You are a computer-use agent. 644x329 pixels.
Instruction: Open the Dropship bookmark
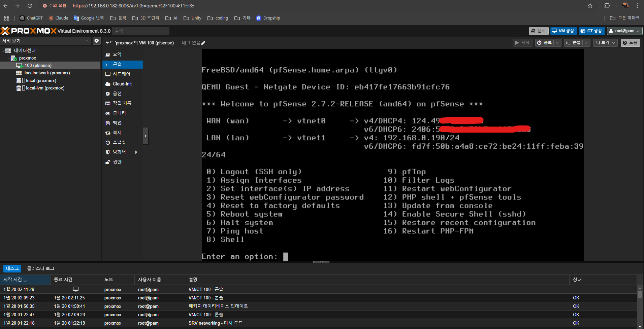click(x=268, y=18)
